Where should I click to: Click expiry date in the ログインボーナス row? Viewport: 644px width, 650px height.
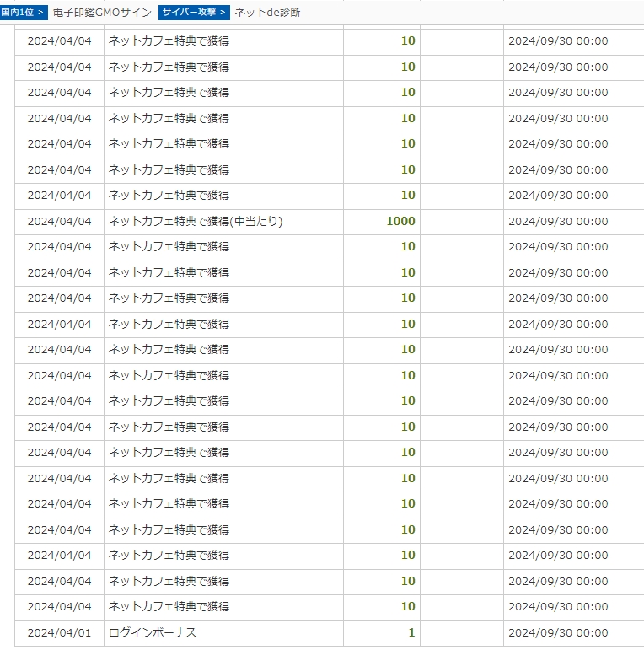(x=558, y=633)
